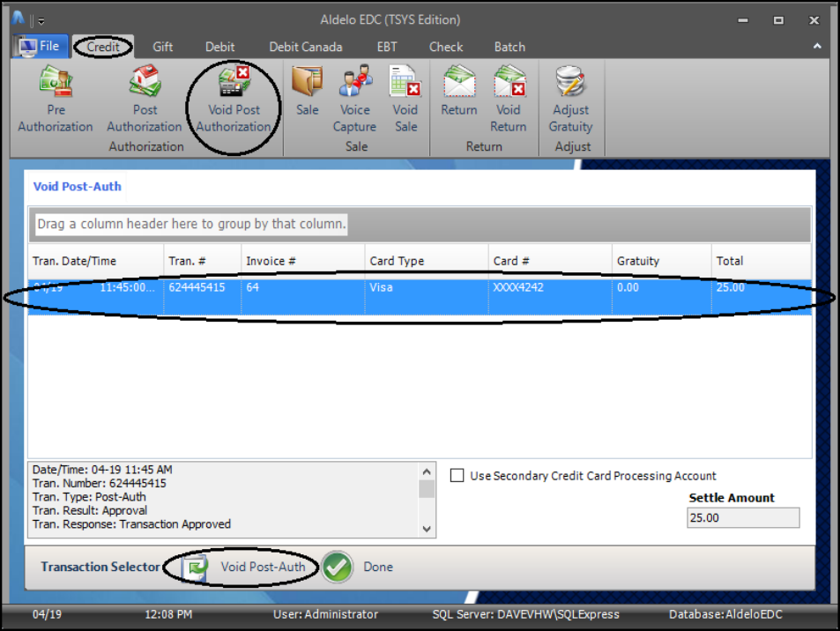Viewport: 840px width, 631px height.
Task: Select the Void Post-Auth page tab
Action: point(78,187)
